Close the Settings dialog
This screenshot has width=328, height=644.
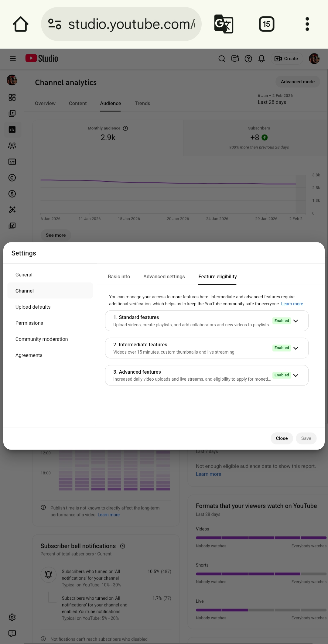282,438
